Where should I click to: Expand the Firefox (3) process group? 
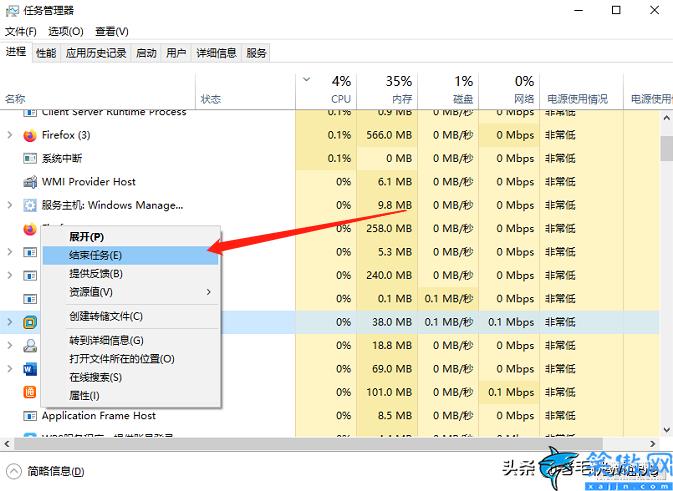[10, 135]
